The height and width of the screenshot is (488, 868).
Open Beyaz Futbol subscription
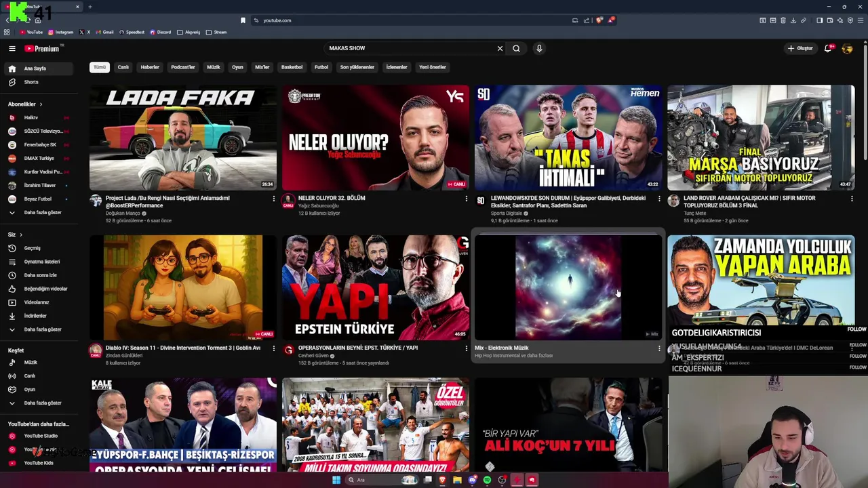click(40, 199)
